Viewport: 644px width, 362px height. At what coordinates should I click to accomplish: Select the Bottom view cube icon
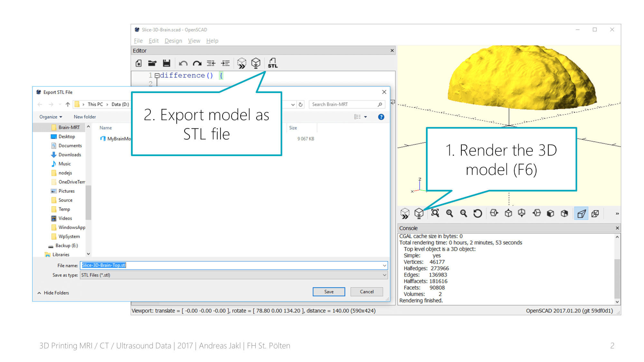point(522,213)
